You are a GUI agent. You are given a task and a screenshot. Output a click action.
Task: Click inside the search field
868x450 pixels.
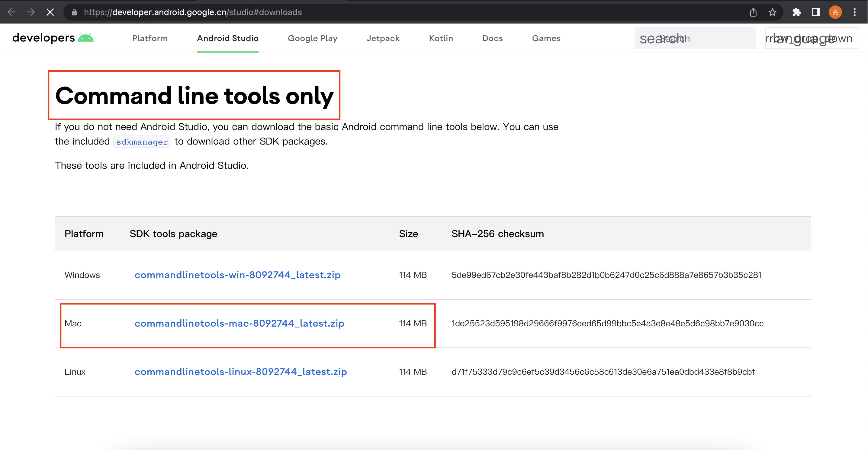tap(695, 38)
